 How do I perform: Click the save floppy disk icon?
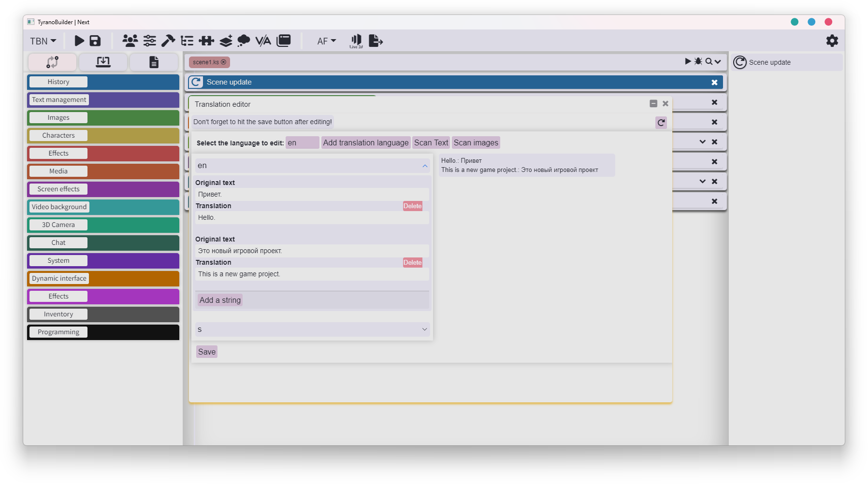click(x=95, y=41)
